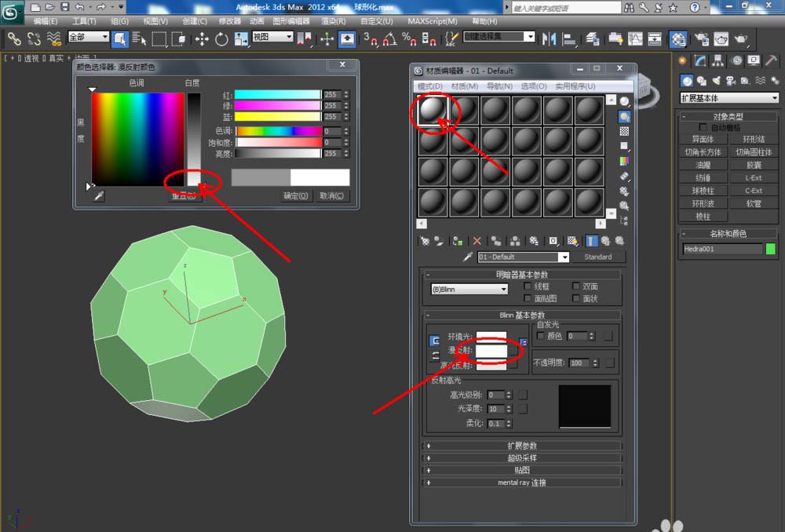Click the 环形结 torus knot button
This screenshot has width=785, height=532.
[x=754, y=139]
